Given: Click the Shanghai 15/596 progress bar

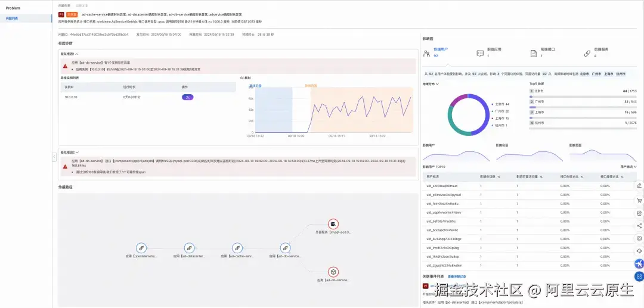Looking at the screenshot, I should (x=583, y=118).
